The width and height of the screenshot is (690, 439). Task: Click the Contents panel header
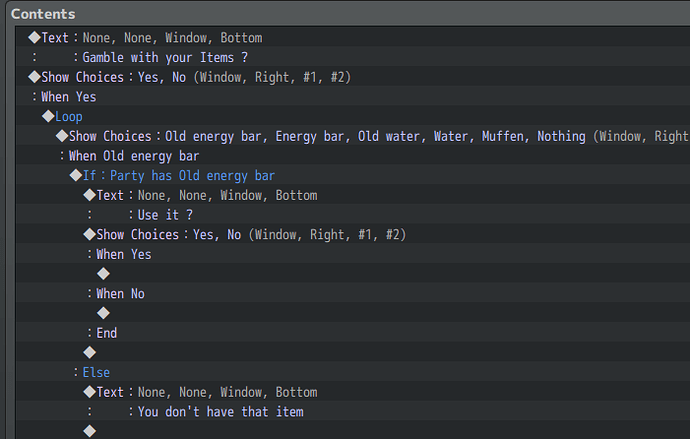pyautogui.click(x=43, y=14)
